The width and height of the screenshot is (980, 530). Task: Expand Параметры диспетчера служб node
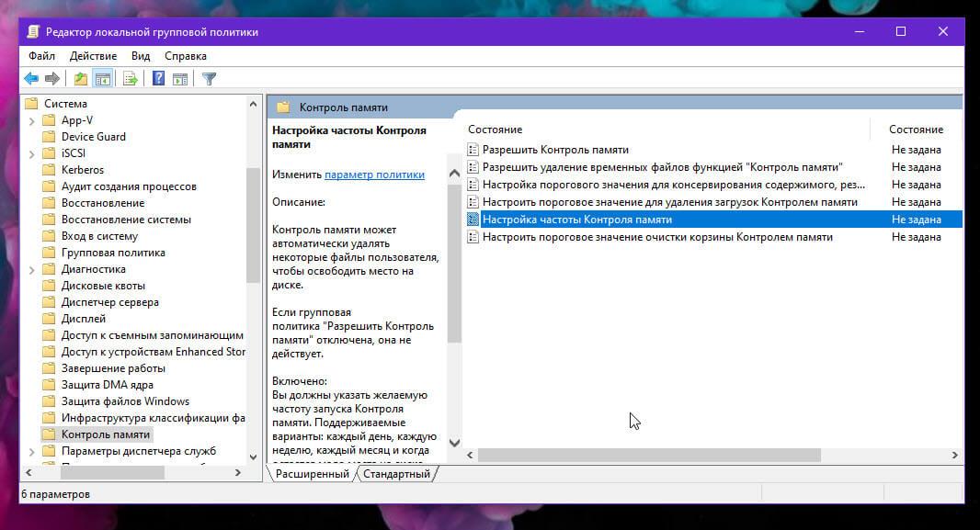(x=32, y=451)
